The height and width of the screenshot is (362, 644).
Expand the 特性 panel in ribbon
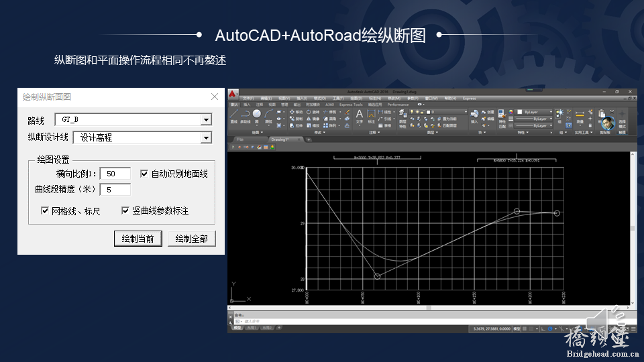coord(523,132)
